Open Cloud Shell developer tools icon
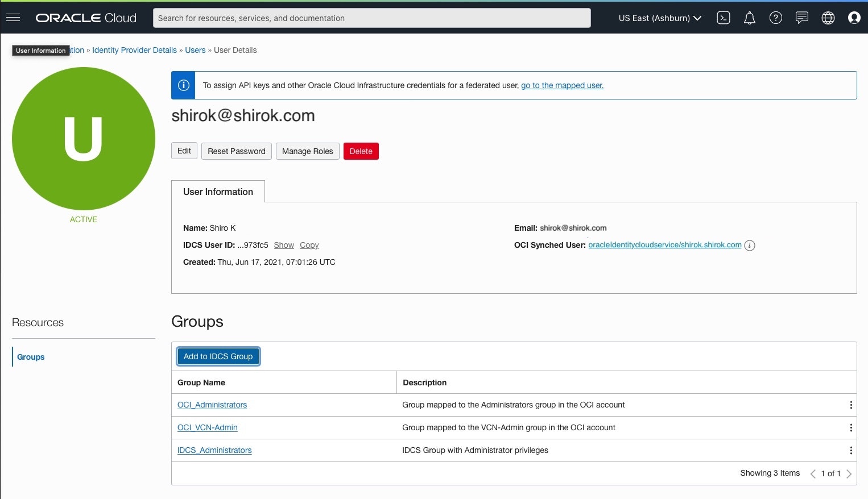Image resolution: width=868 pixels, height=499 pixels. click(724, 18)
